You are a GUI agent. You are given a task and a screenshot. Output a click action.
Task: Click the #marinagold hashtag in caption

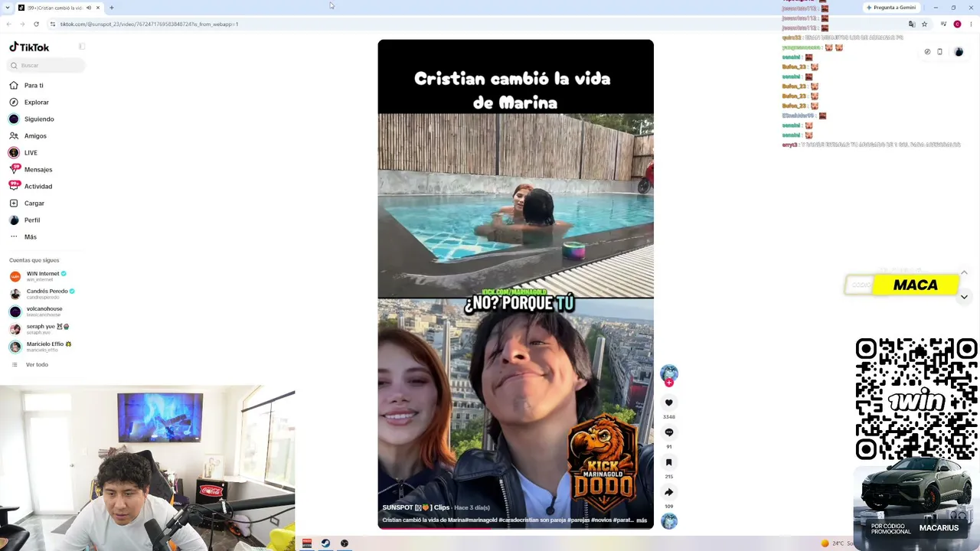[x=482, y=520]
